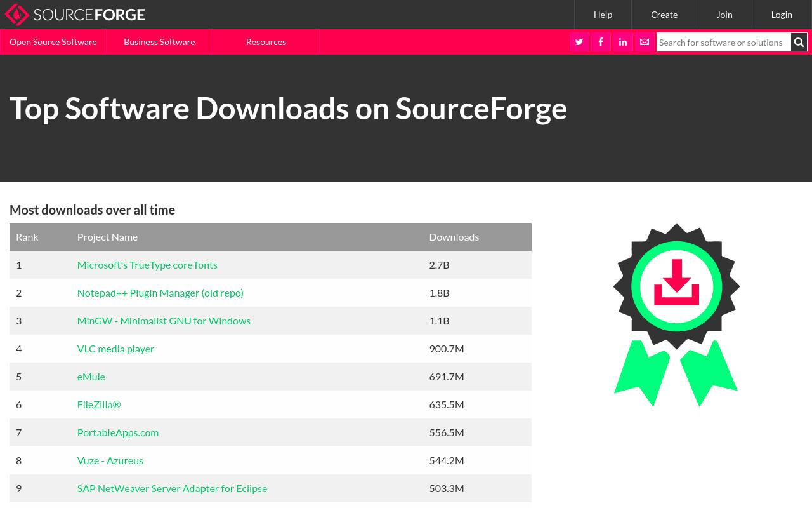Share page on Twitter

(x=579, y=42)
